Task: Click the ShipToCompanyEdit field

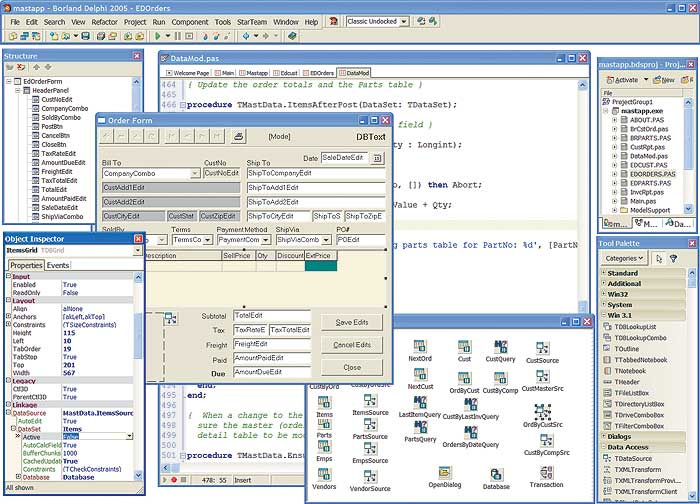Action: pyautogui.click(x=316, y=173)
